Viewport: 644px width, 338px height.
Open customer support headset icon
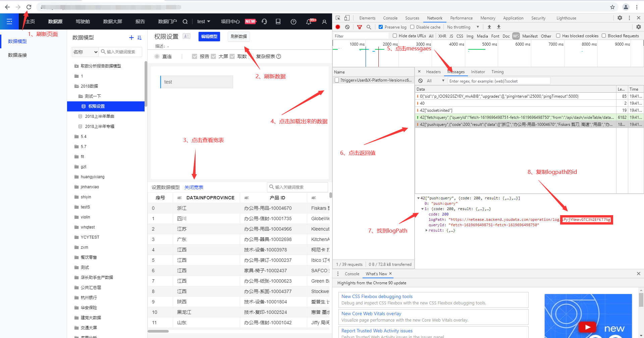(x=264, y=21)
